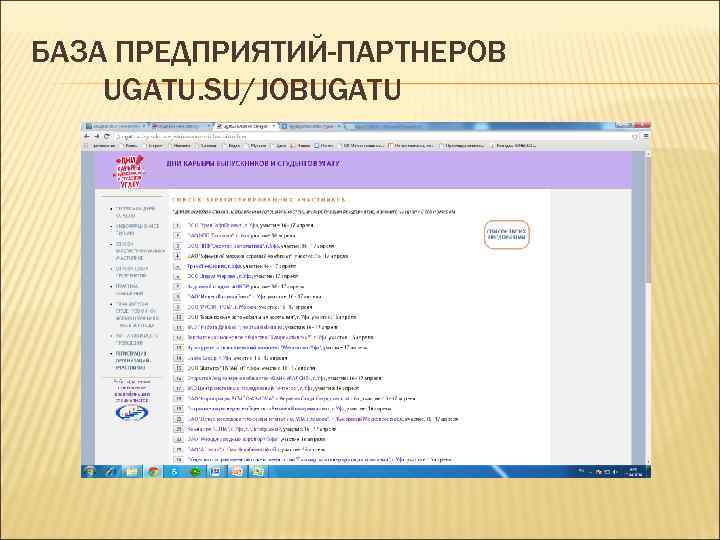Click the volume icon in the system tray
Screen dimensions: 720x540
click(615, 472)
